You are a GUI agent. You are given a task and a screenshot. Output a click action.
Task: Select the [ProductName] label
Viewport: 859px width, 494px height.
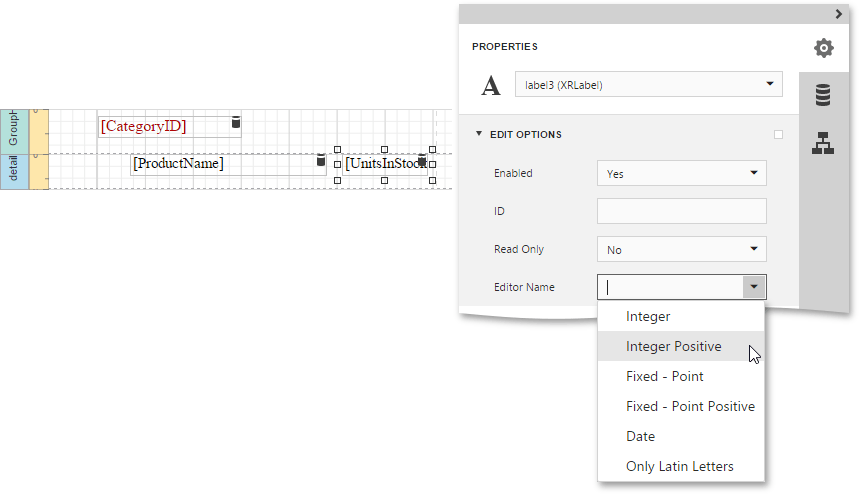228,164
